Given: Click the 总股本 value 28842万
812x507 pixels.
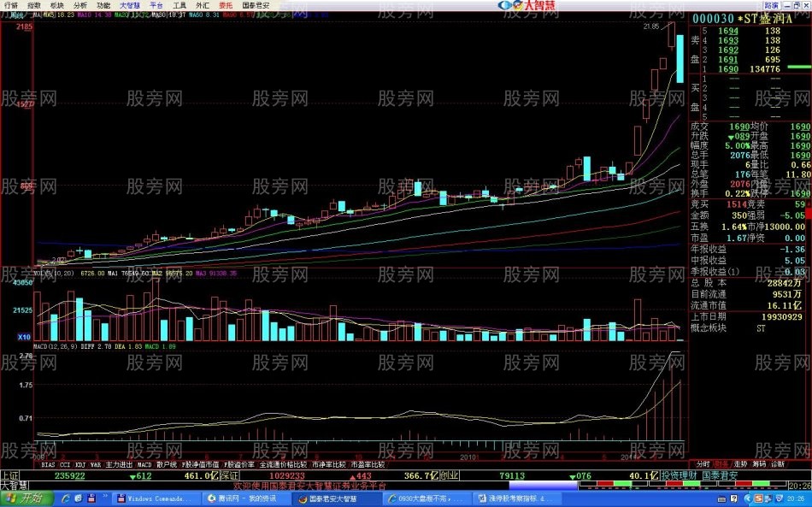Looking at the screenshot, I should click(x=785, y=283).
